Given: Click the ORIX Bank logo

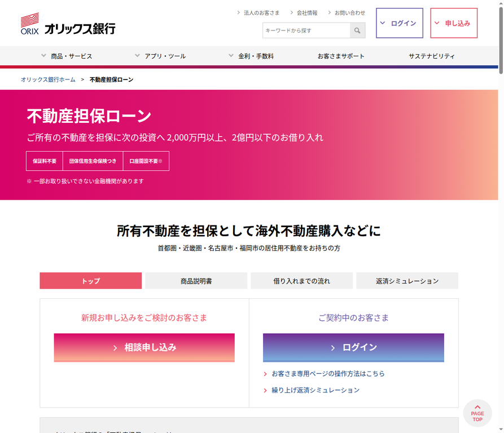Looking at the screenshot, I should tap(68, 24).
